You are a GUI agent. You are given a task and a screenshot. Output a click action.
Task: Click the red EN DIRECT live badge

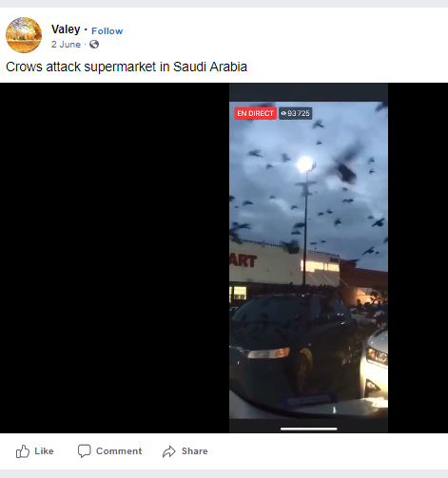(255, 113)
